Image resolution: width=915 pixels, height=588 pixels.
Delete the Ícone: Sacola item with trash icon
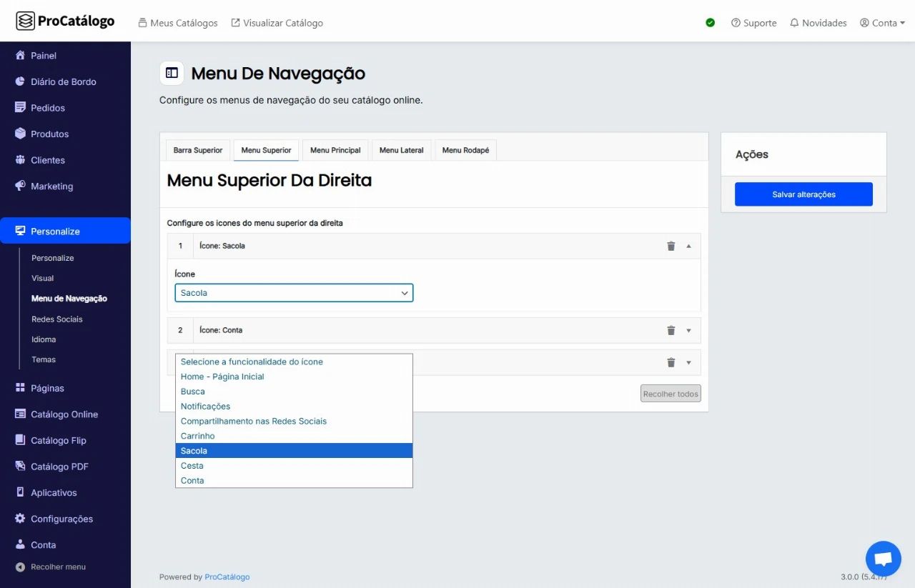(671, 246)
